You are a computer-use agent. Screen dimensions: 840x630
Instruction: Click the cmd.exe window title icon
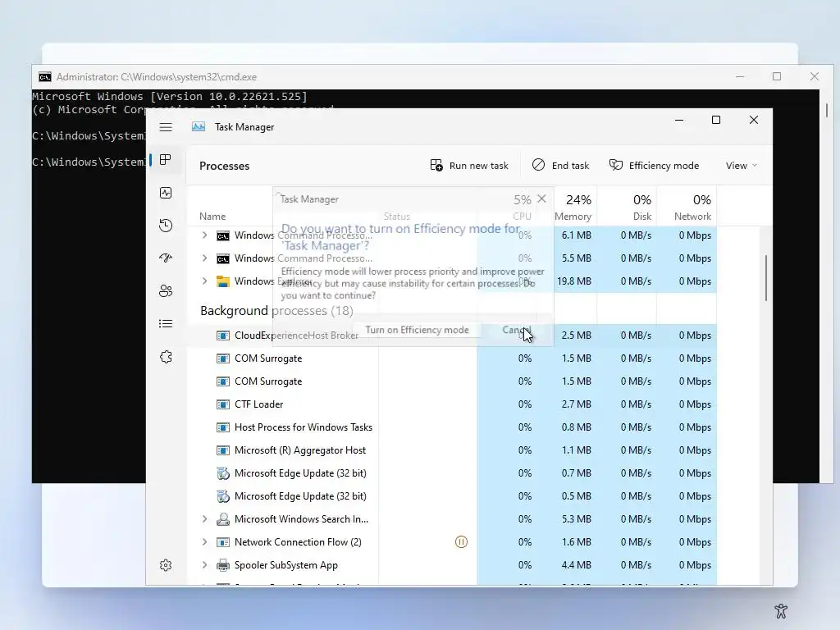click(x=45, y=77)
